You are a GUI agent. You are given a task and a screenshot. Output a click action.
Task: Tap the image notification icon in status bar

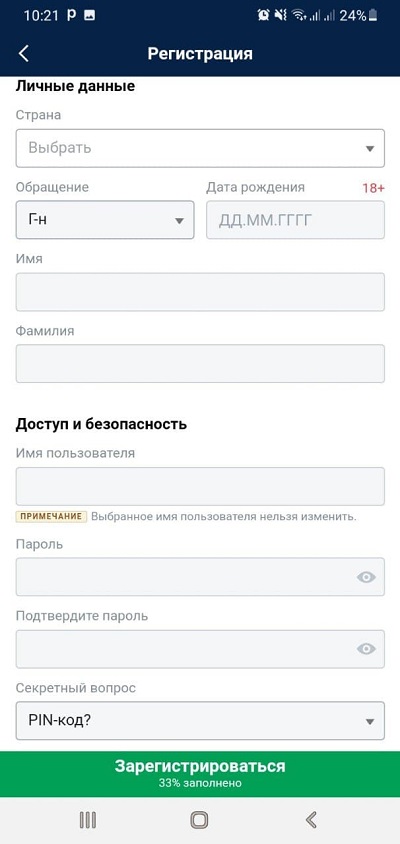[x=90, y=16]
